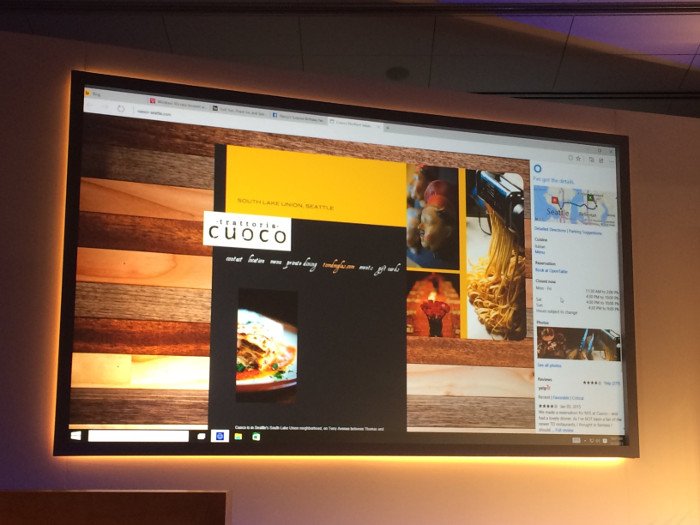Open the location page link
The height and width of the screenshot is (525, 700).
(x=256, y=260)
